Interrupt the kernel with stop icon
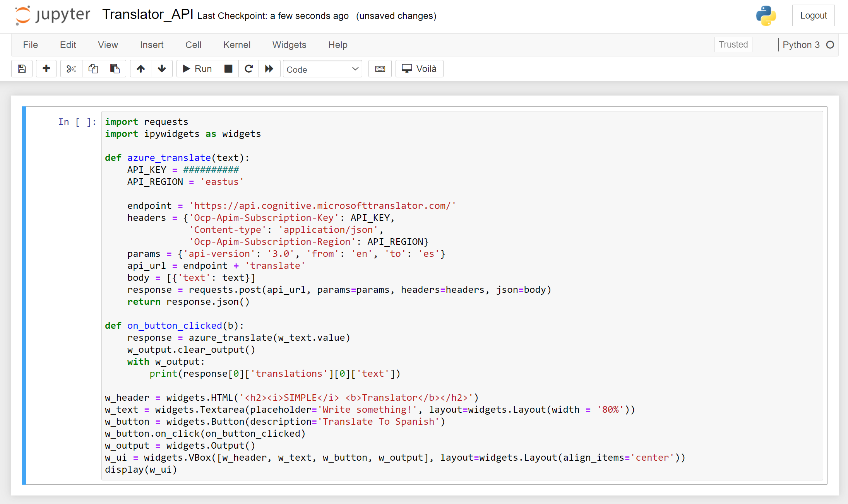The image size is (848, 504). pos(228,69)
